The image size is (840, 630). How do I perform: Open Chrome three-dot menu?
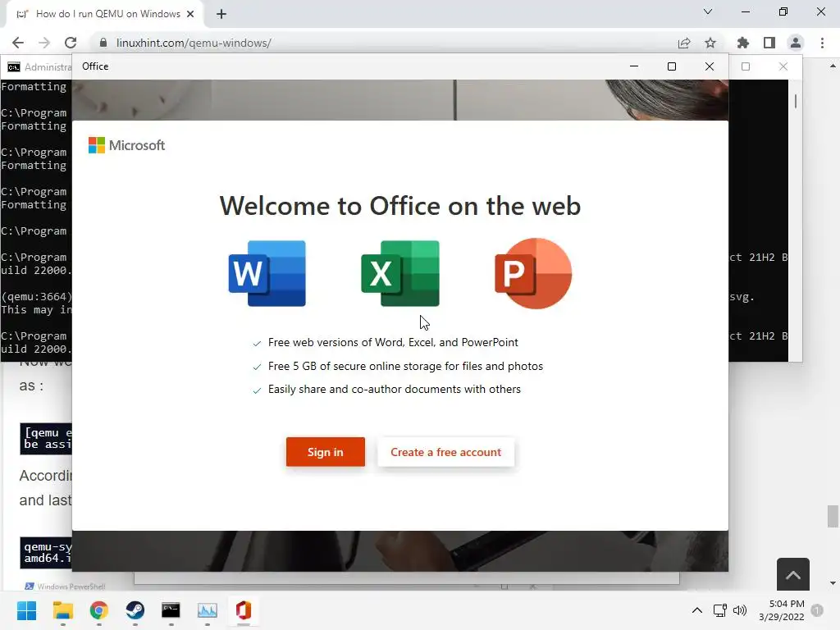click(822, 43)
